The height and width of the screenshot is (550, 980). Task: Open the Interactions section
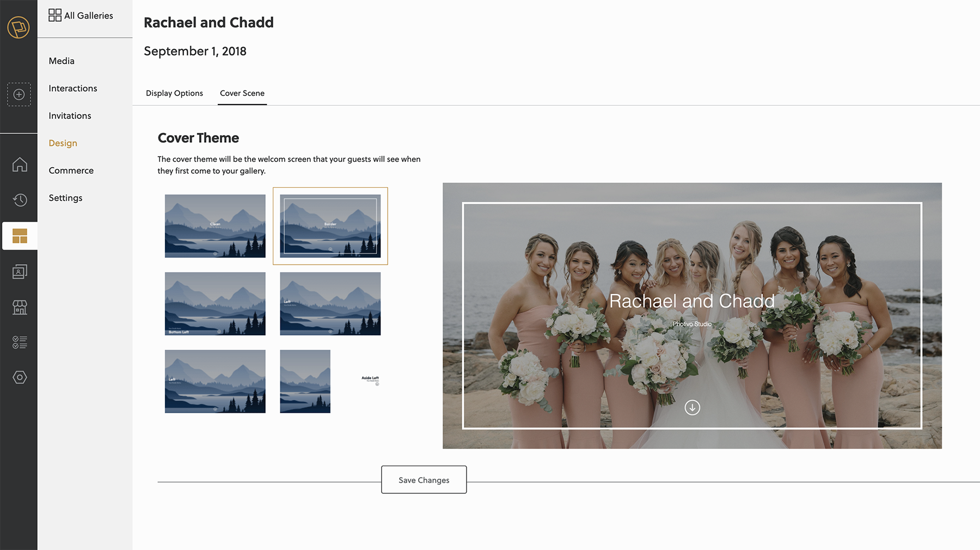click(x=73, y=88)
